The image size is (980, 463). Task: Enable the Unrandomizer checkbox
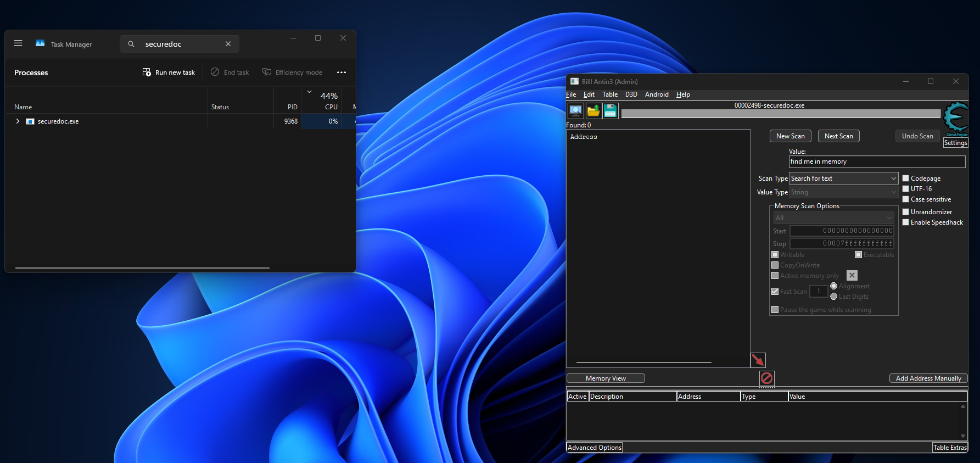click(x=906, y=212)
